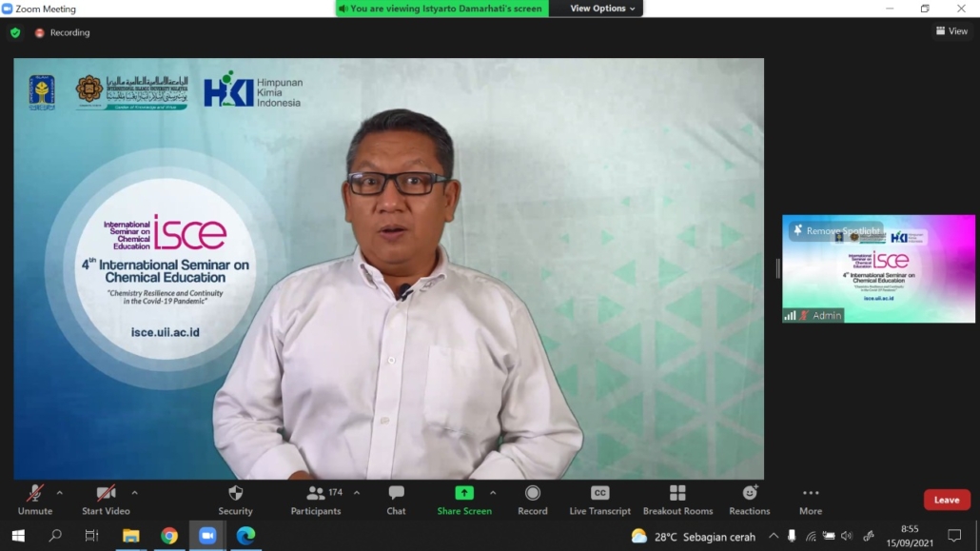980x551 pixels.
Task: Open the View Options dropdown
Action: 602,9
